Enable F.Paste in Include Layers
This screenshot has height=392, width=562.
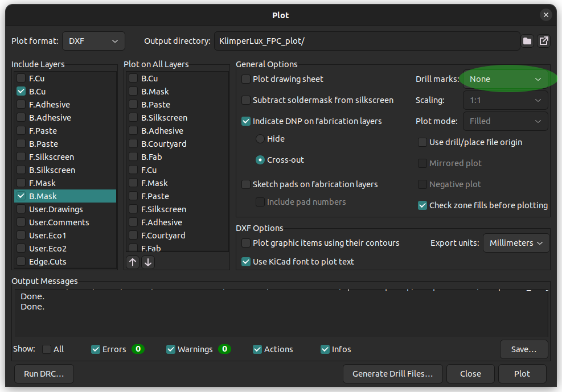[21, 131]
